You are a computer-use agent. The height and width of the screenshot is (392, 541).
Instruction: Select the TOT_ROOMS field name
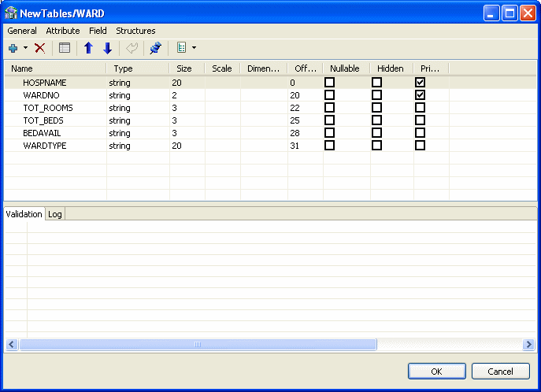click(48, 108)
